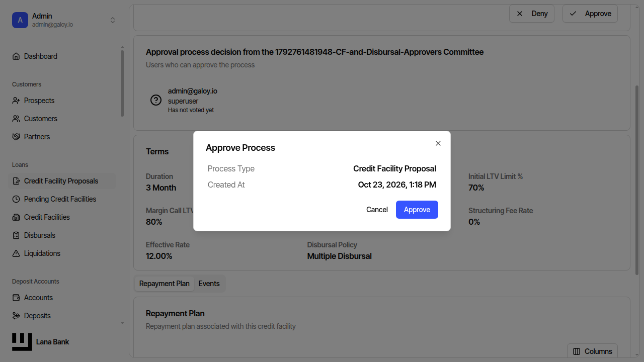Click the Admin avatar badge
The height and width of the screenshot is (362, 644).
tap(20, 20)
